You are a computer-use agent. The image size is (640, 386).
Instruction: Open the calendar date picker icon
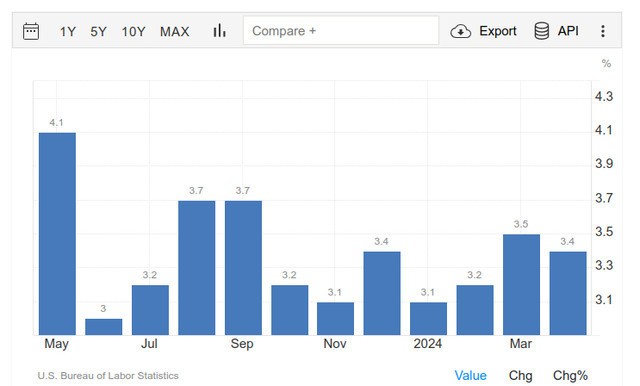(x=31, y=31)
